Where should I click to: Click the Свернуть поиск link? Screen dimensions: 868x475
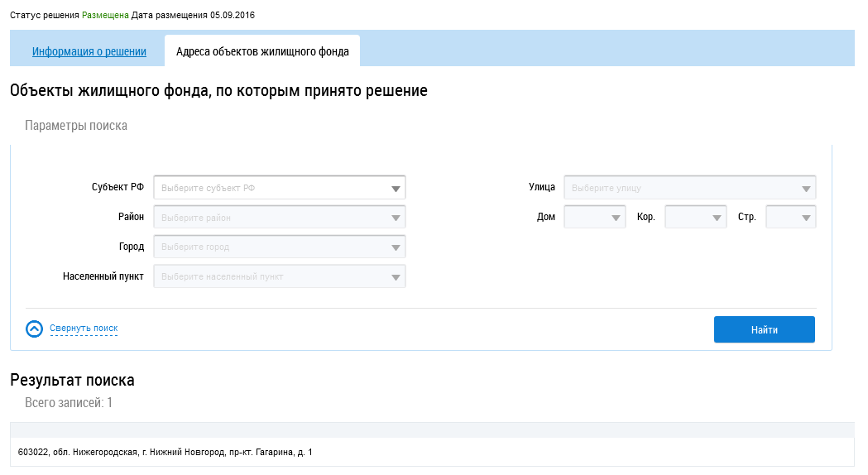(84, 329)
